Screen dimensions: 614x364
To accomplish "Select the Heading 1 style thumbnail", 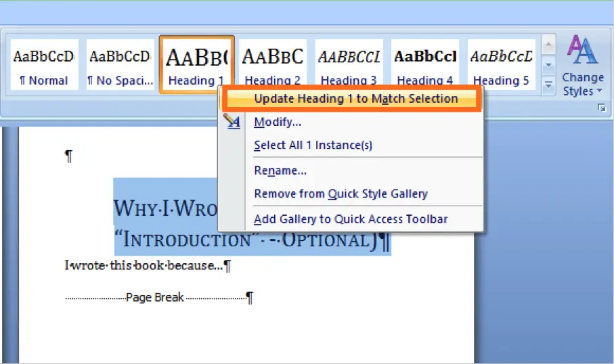I will pos(197,64).
